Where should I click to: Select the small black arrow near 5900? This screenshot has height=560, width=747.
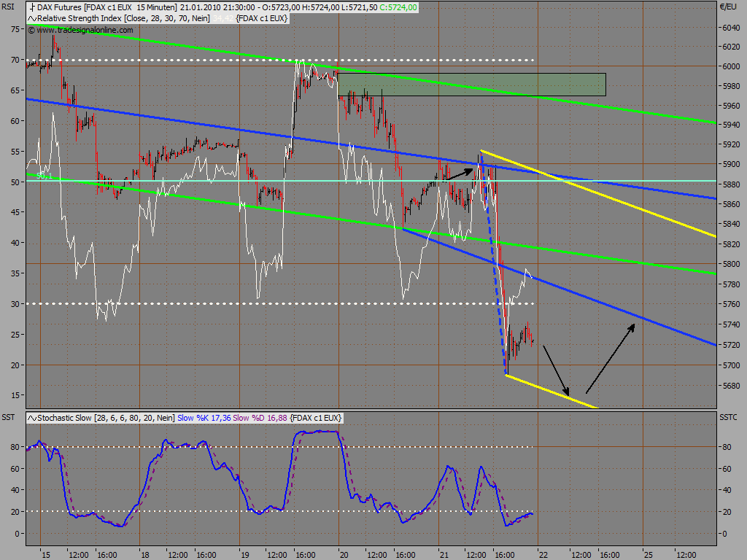(458, 174)
